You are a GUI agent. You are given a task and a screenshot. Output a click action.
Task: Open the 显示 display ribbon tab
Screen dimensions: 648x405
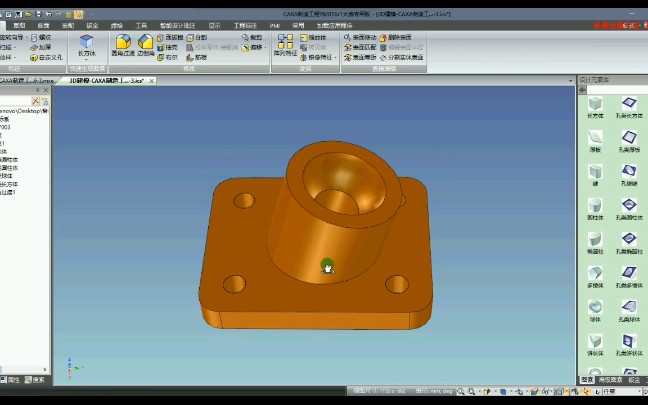[x=214, y=26]
